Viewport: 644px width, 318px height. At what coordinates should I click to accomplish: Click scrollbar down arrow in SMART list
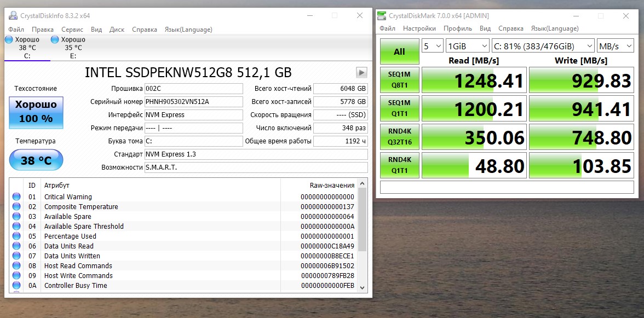(x=363, y=288)
